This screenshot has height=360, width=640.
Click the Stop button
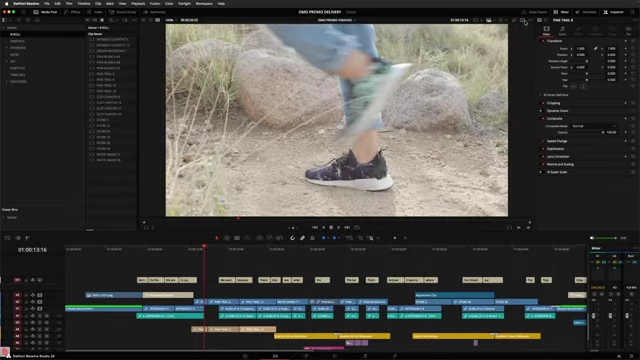(x=331, y=227)
